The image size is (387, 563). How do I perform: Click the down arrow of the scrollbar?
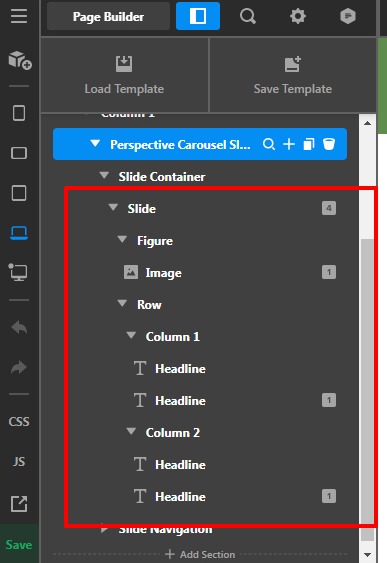367,555
